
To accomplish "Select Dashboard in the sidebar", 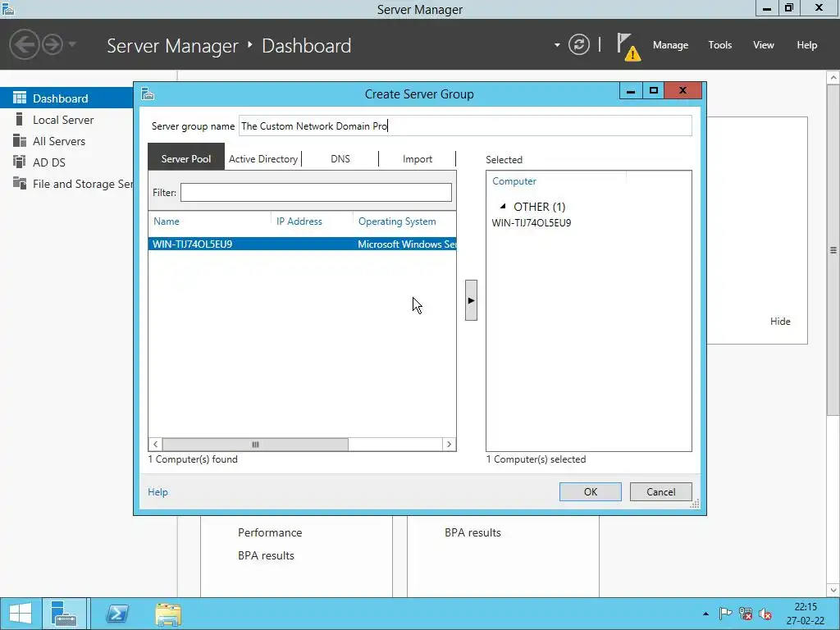I will [66, 98].
